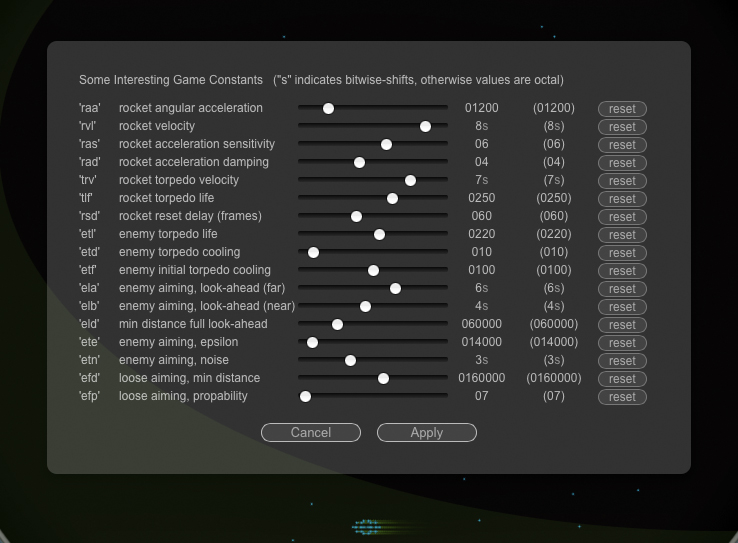The image size is (738, 543).
Task: Apply the game constants changes
Action: click(x=427, y=432)
